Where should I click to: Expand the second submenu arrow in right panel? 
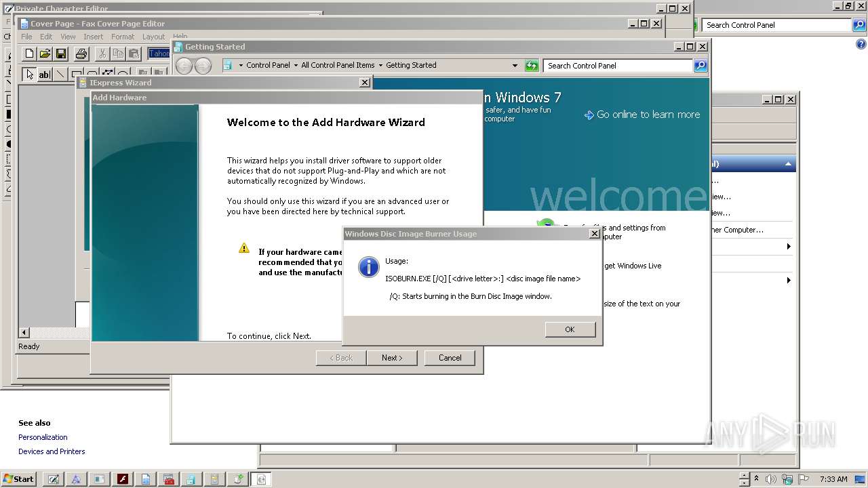click(789, 280)
